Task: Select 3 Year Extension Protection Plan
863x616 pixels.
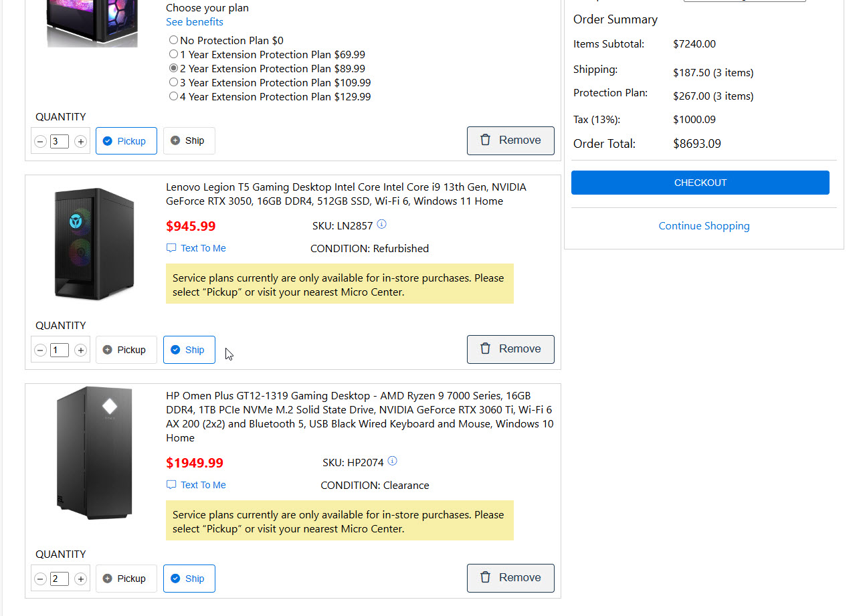Action: point(174,82)
